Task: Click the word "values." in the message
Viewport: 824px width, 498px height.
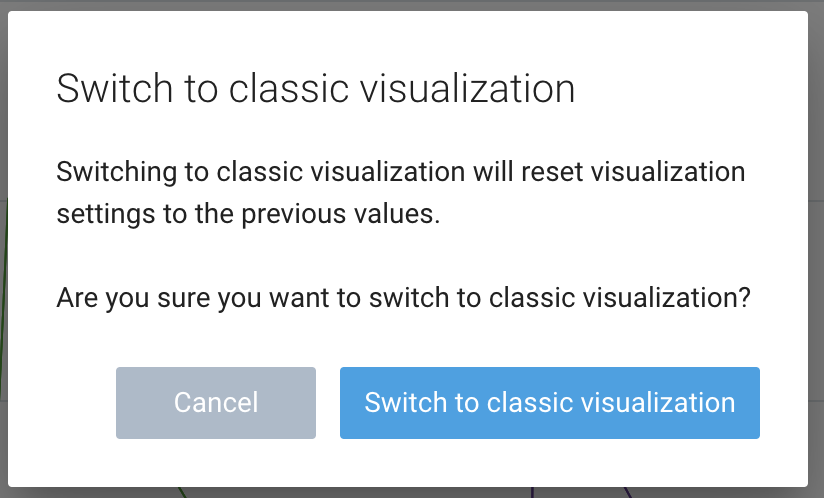Action: click(404, 214)
